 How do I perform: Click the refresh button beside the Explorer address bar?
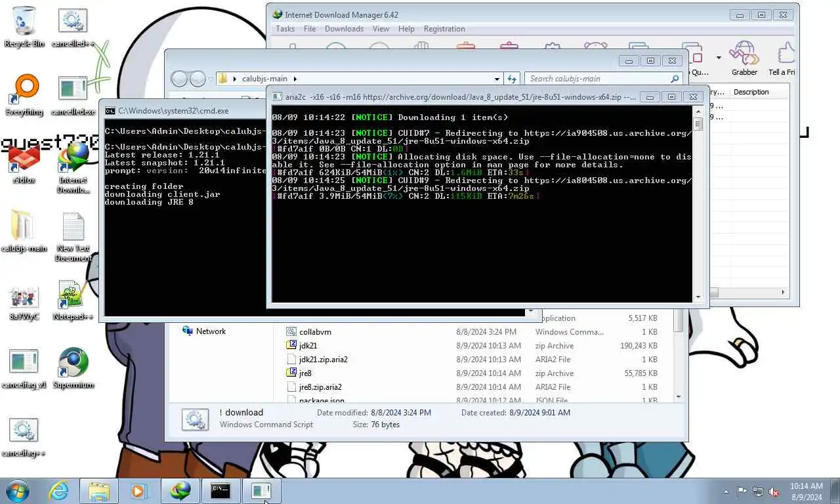click(512, 79)
